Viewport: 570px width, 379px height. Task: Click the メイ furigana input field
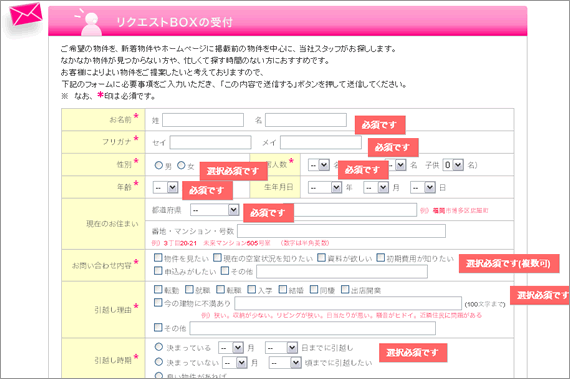321,142
